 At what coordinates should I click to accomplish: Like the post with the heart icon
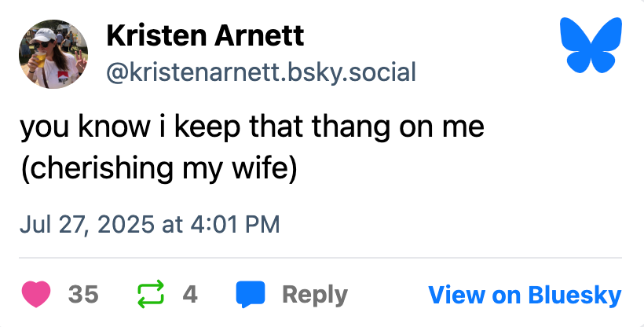37,295
